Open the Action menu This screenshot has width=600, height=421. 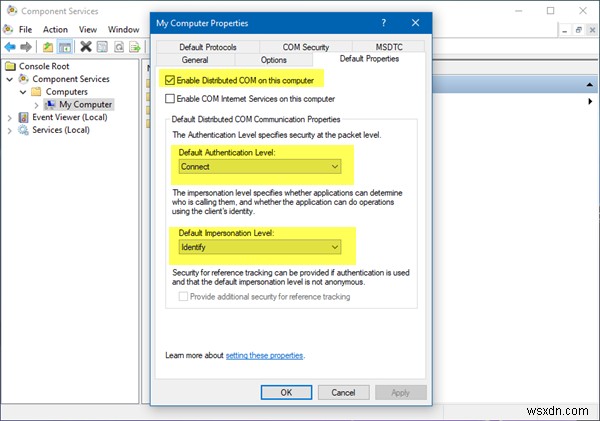(x=55, y=29)
